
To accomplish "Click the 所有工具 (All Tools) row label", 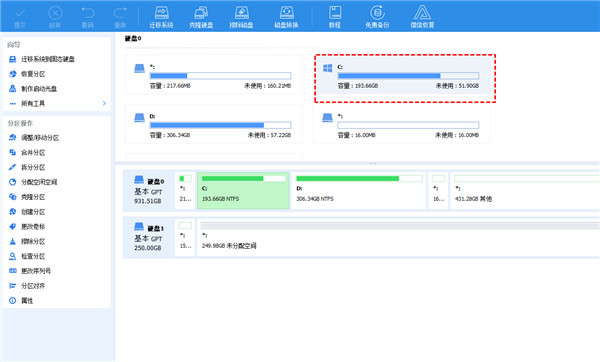I will click(33, 103).
